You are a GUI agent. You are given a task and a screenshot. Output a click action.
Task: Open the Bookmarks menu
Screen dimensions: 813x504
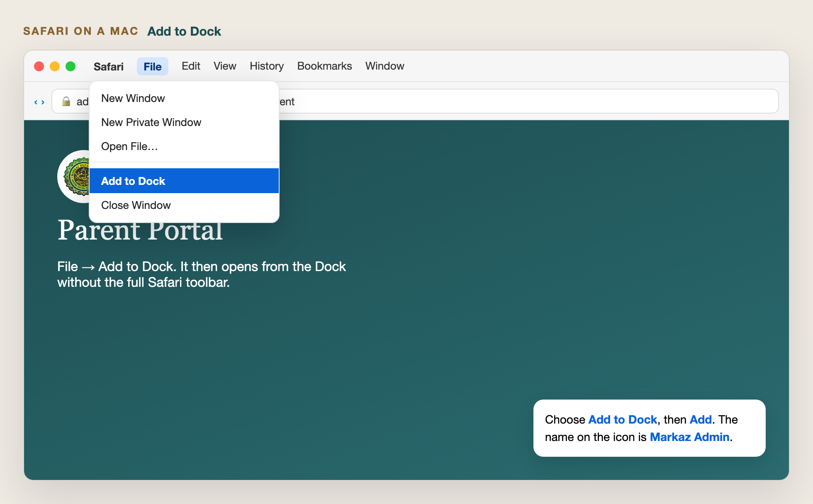tap(324, 66)
